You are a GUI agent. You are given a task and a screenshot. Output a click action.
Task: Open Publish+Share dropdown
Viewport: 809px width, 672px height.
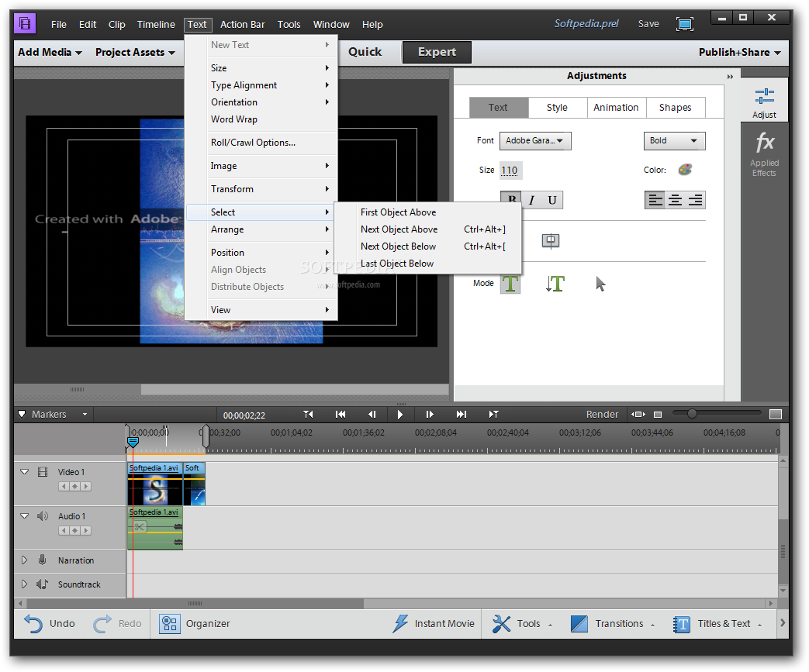[740, 53]
